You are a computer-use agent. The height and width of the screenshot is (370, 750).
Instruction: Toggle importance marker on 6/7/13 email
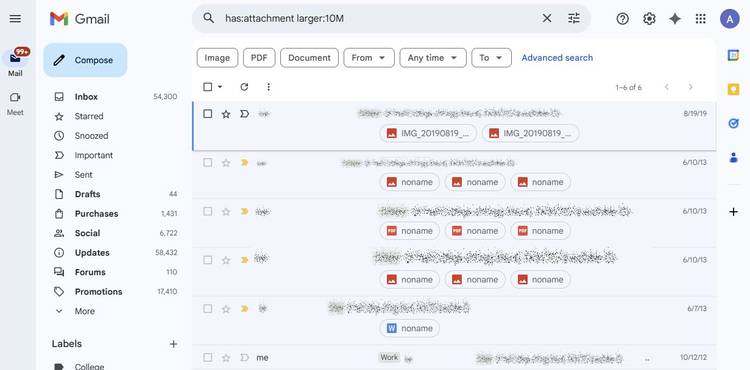pos(244,309)
